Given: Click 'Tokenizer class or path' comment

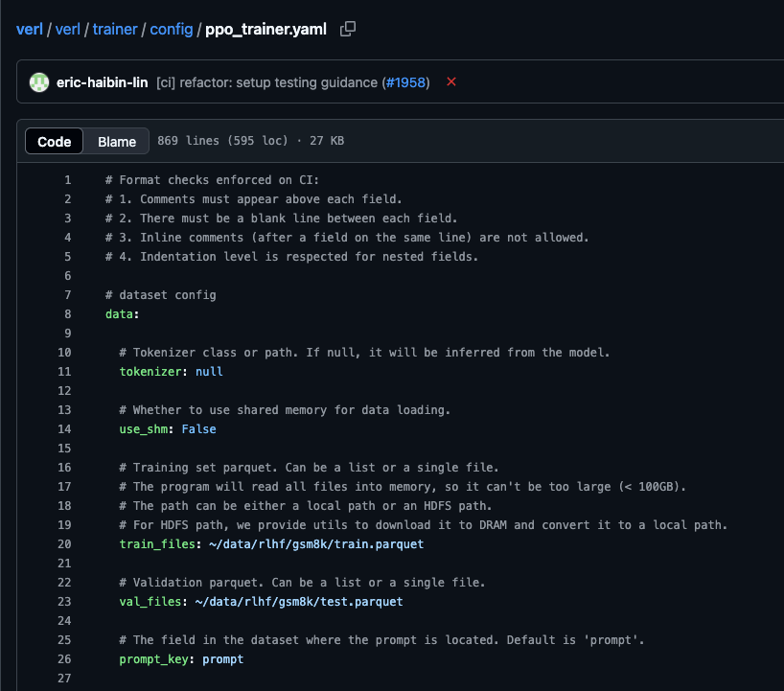Looking at the screenshot, I should [364, 353].
